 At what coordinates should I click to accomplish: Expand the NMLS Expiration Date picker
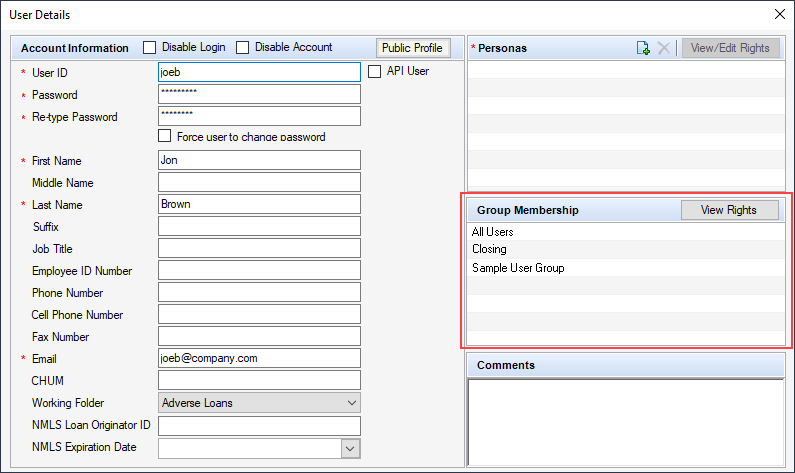tap(350, 449)
